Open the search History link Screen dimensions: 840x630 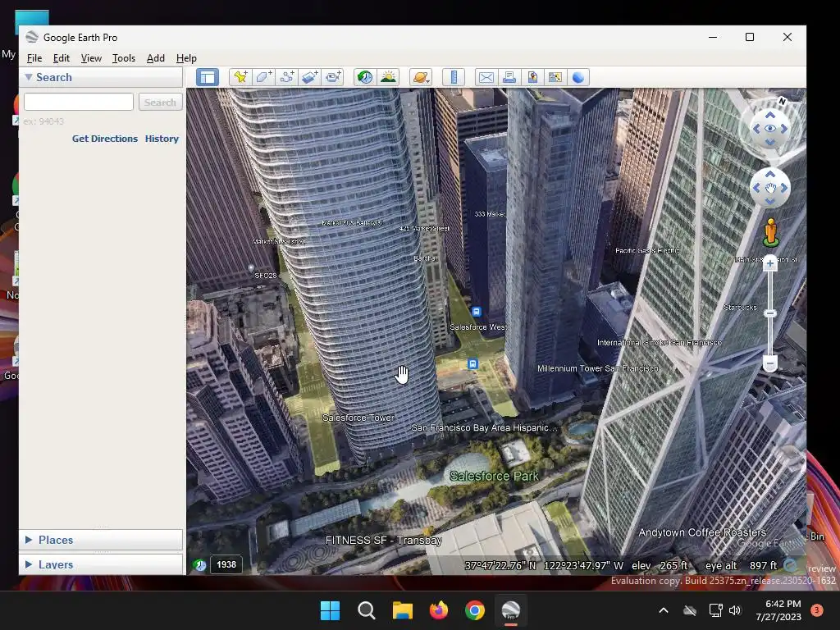162,138
